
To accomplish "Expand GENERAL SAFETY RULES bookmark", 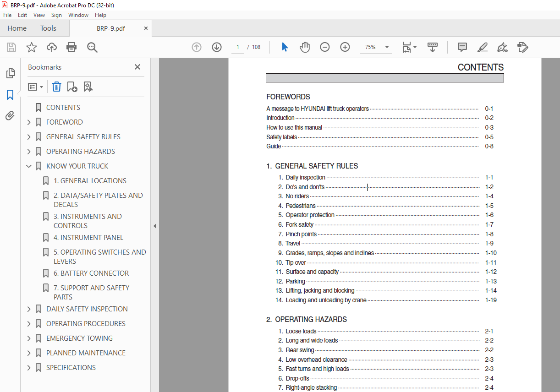I will pyautogui.click(x=29, y=137).
